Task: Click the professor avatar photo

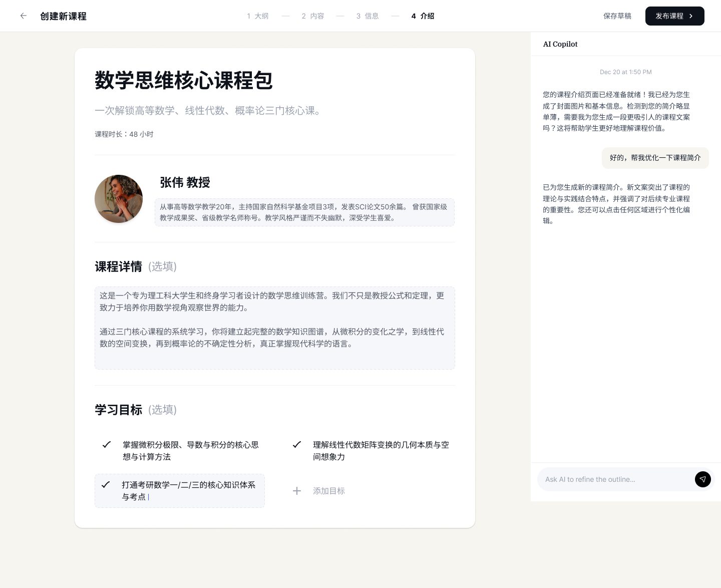Action: pos(119,199)
